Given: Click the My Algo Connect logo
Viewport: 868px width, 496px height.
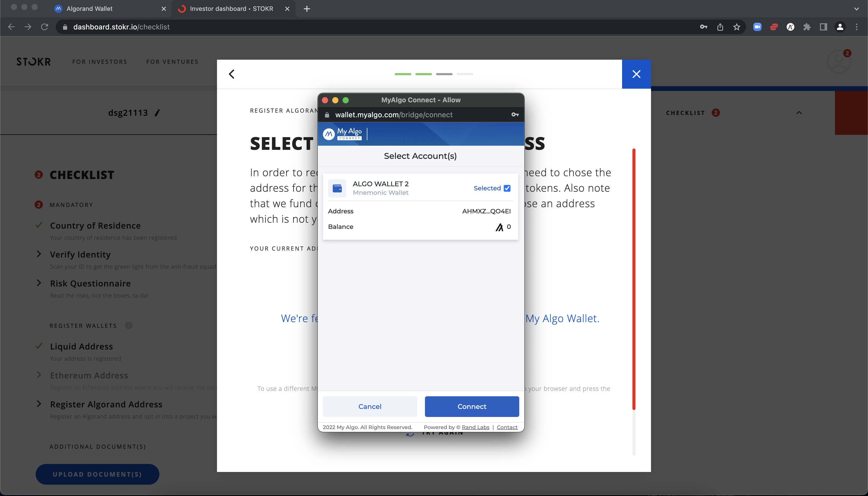Looking at the screenshot, I should pyautogui.click(x=342, y=134).
